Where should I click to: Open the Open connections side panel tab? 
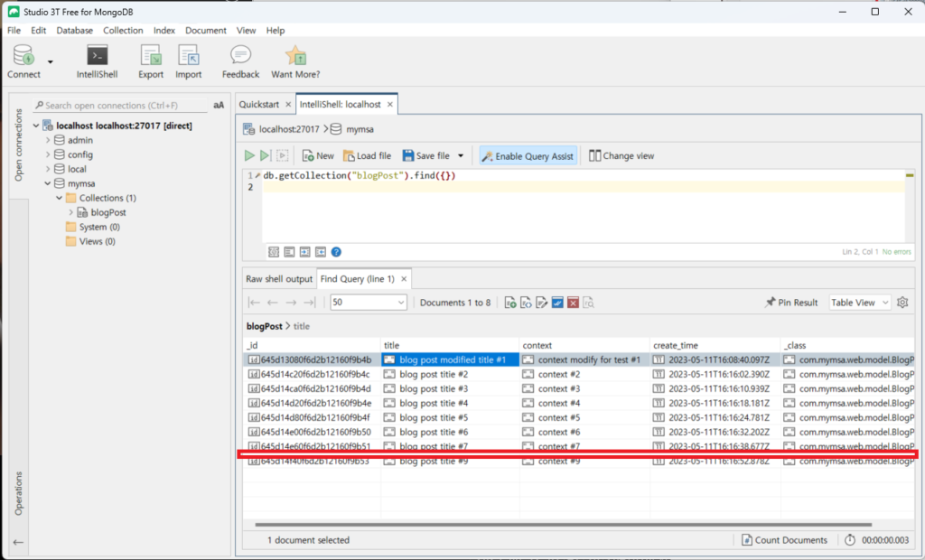tap(19, 145)
